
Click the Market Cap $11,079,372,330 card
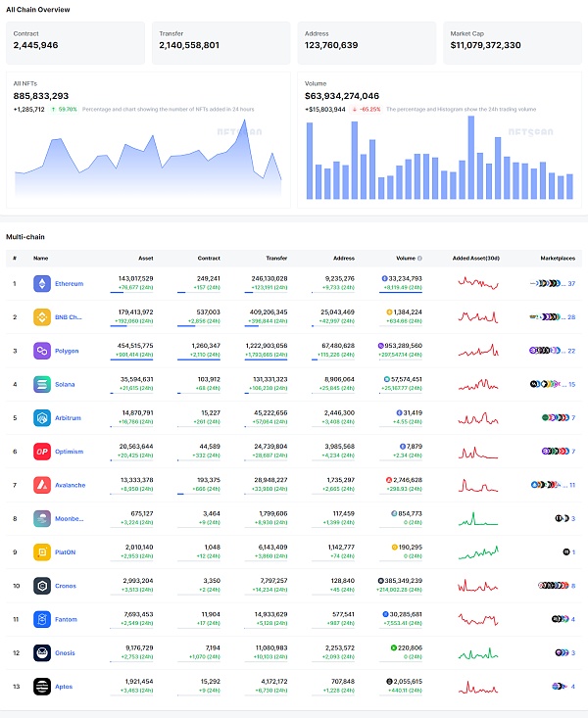click(x=513, y=43)
